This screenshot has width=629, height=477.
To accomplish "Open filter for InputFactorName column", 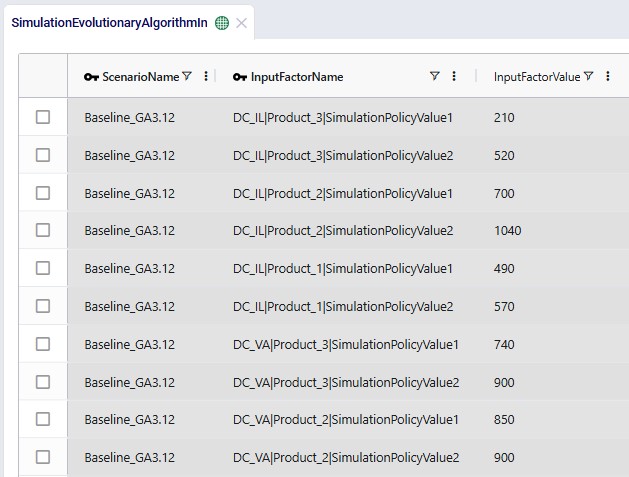I will [434, 76].
